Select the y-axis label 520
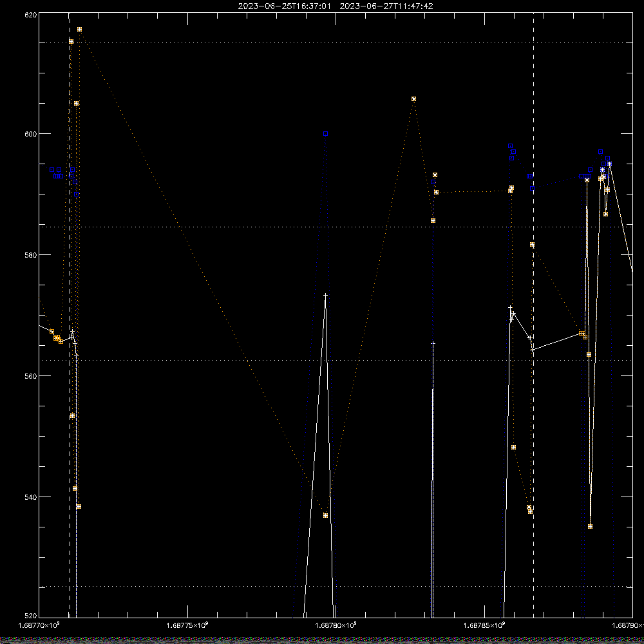 (31, 616)
